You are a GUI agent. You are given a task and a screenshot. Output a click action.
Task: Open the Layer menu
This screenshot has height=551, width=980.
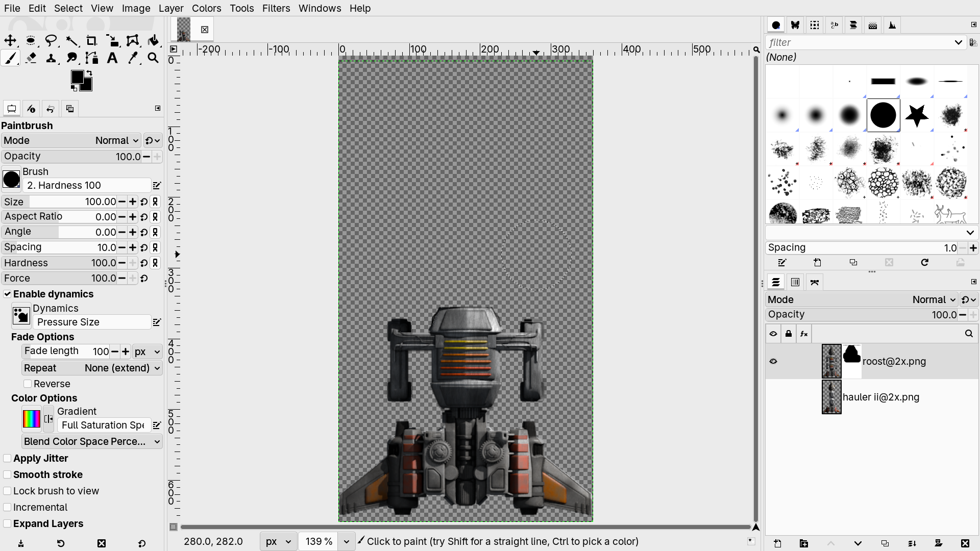pyautogui.click(x=171, y=8)
